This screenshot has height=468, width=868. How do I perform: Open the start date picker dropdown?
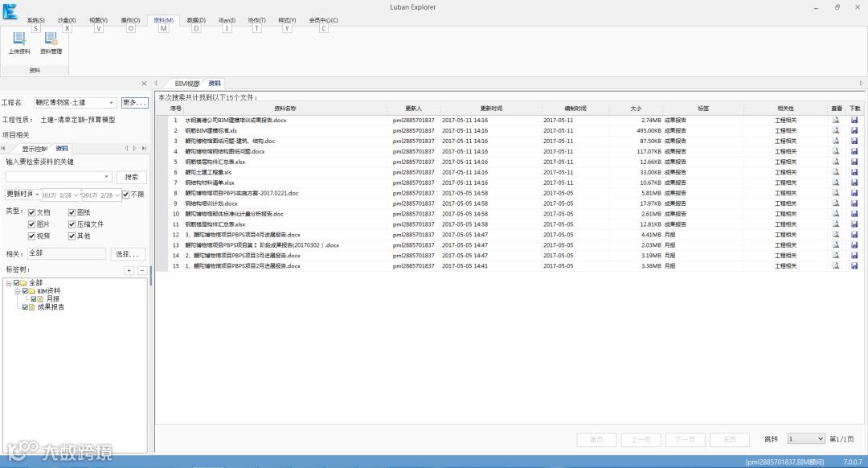(76, 195)
